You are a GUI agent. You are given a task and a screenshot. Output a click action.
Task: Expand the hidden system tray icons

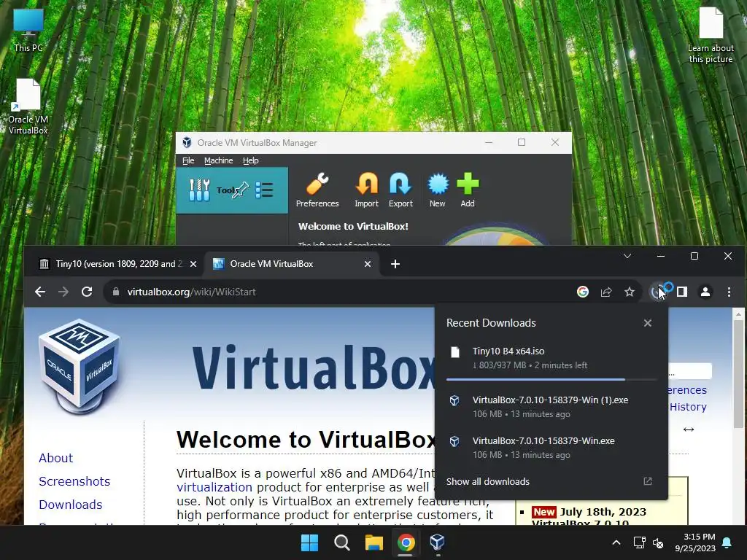[616, 542]
